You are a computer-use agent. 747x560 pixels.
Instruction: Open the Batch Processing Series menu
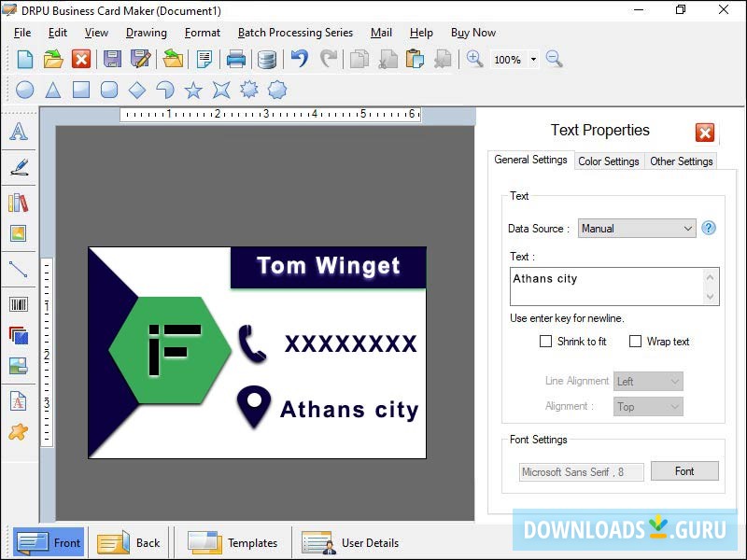(x=295, y=33)
